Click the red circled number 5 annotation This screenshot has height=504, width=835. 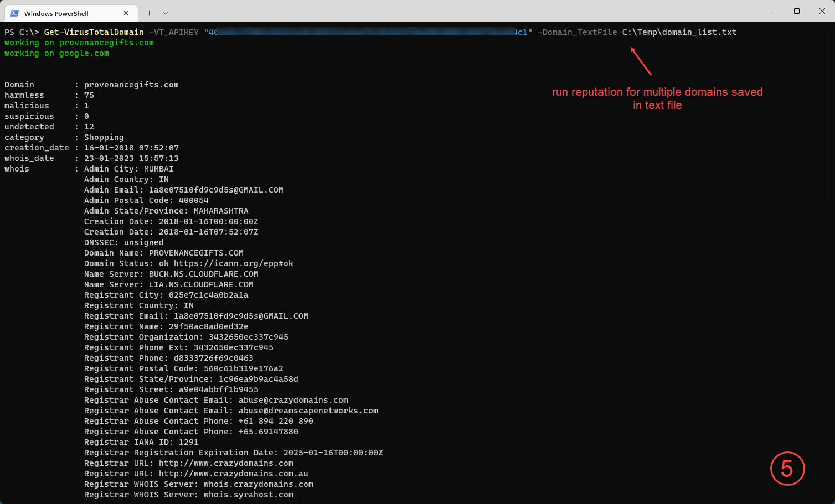pyautogui.click(x=787, y=469)
